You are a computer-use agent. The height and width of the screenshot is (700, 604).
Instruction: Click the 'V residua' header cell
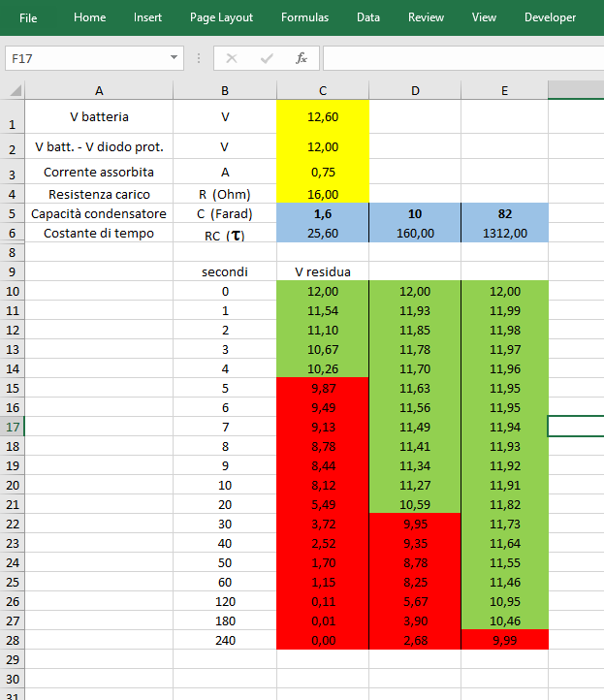(323, 272)
